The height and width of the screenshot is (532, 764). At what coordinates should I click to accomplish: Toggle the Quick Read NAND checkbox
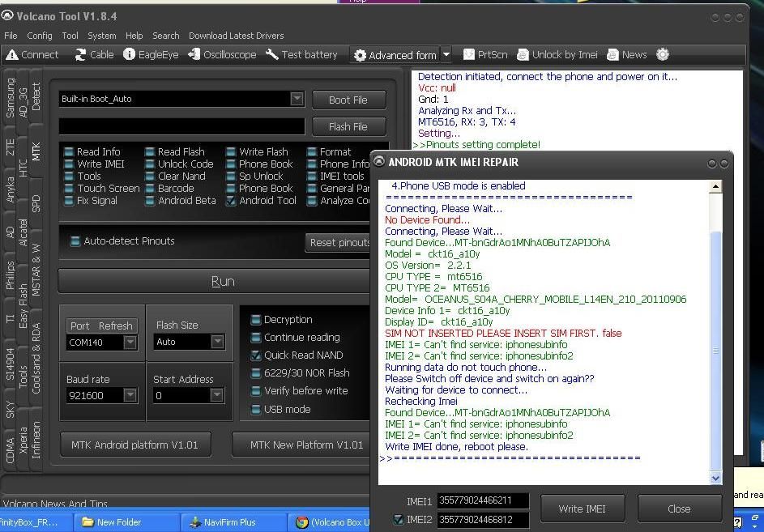256,355
